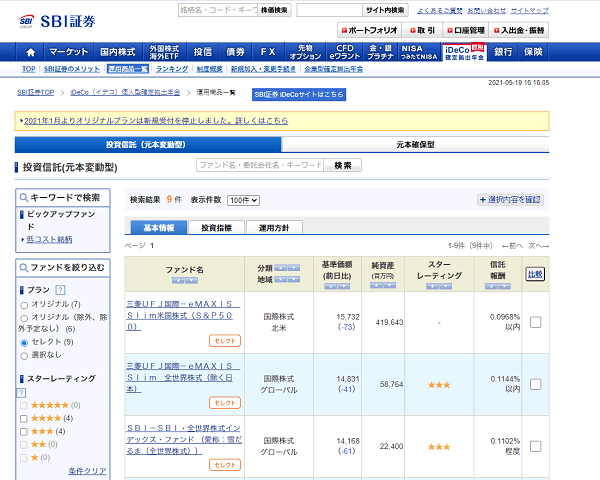Sort by 分類 descending arrow
Viewport: 600px width, 480px height.
tap(294, 268)
